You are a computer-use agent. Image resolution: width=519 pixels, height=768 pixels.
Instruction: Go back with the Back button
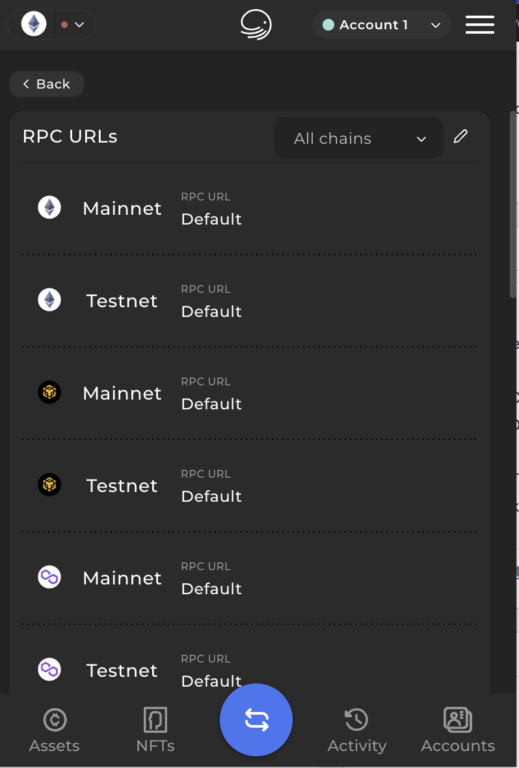pyautogui.click(x=47, y=84)
